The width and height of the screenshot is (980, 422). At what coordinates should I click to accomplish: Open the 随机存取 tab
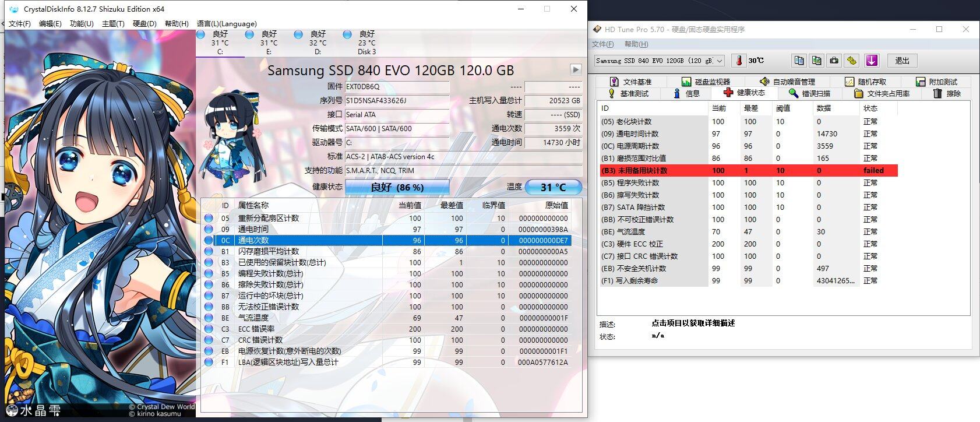[x=865, y=82]
